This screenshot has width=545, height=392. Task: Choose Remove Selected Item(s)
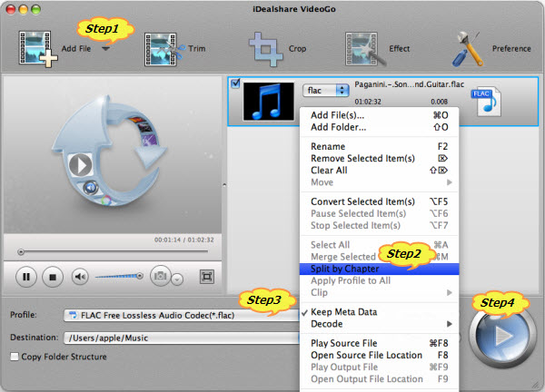[379, 158]
